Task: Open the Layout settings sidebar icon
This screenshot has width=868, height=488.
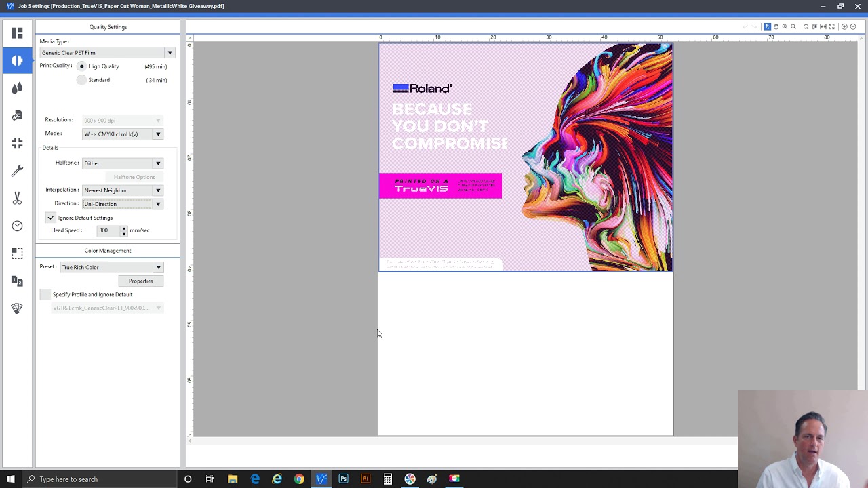Action: coord(17,33)
